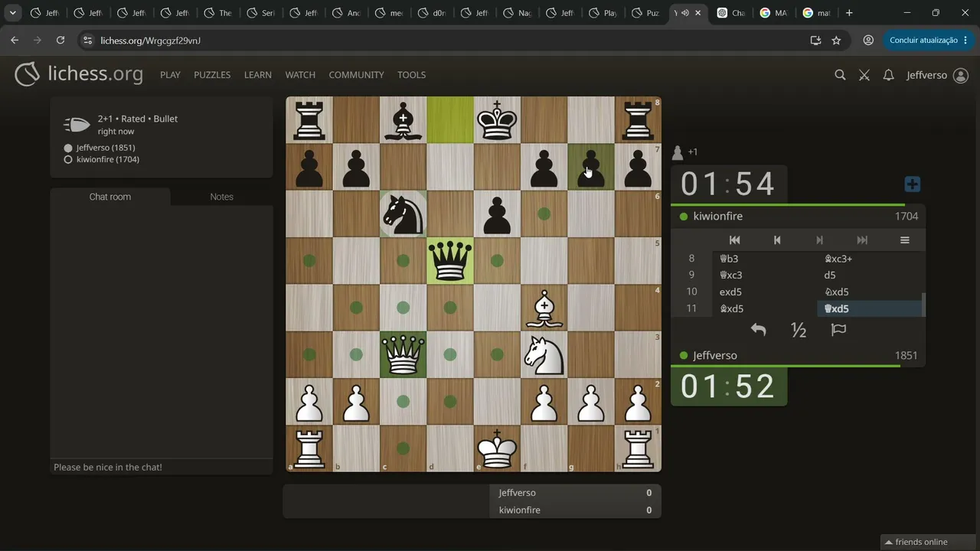View site information icon

(x=87, y=40)
